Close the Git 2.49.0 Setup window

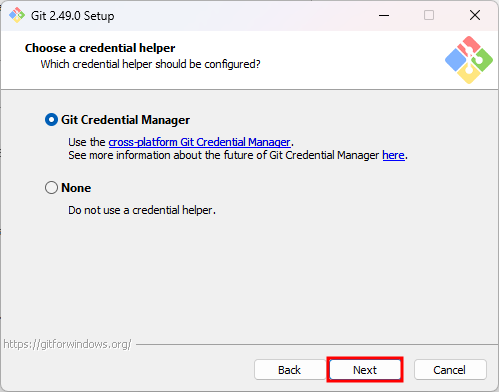point(475,15)
